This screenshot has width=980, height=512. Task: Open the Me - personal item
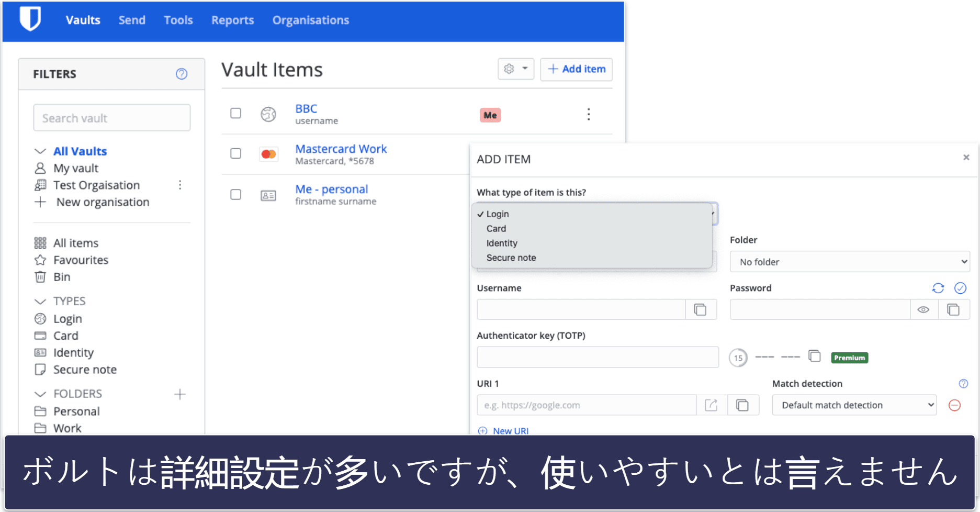click(x=332, y=189)
